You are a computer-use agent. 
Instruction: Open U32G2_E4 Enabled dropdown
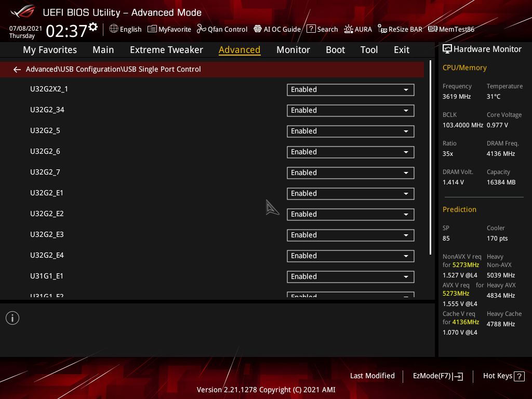coord(351,256)
